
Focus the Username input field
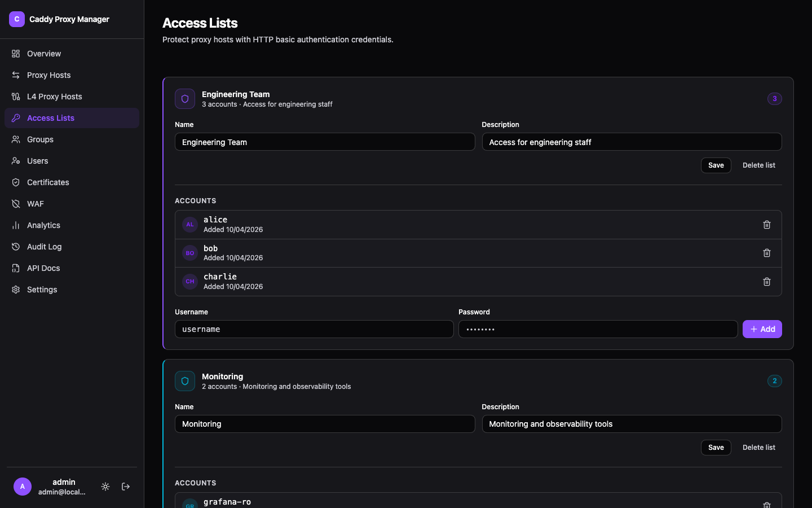314,329
